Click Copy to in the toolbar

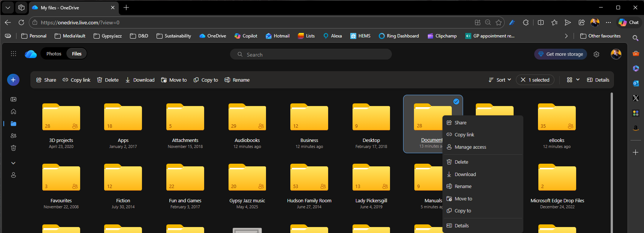pyautogui.click(x=206, y=80)
